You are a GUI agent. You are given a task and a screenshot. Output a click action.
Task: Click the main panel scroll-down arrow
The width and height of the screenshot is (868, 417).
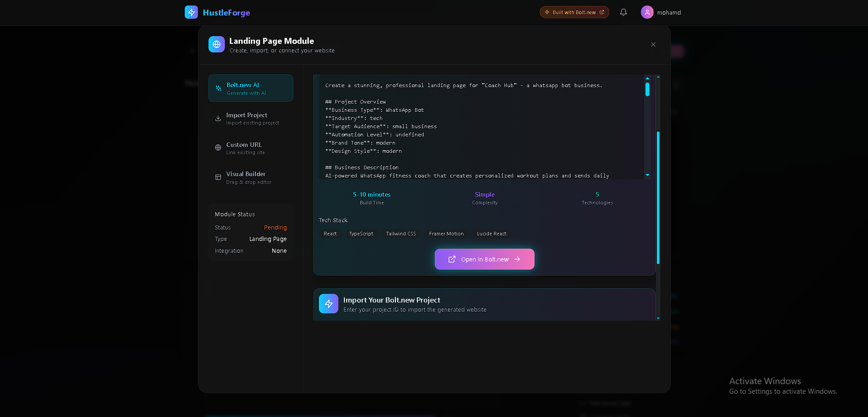point(658,318)
